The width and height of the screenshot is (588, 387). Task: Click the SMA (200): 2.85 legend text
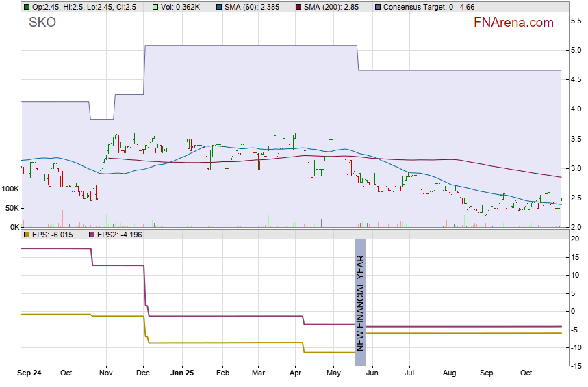[331, 7]
